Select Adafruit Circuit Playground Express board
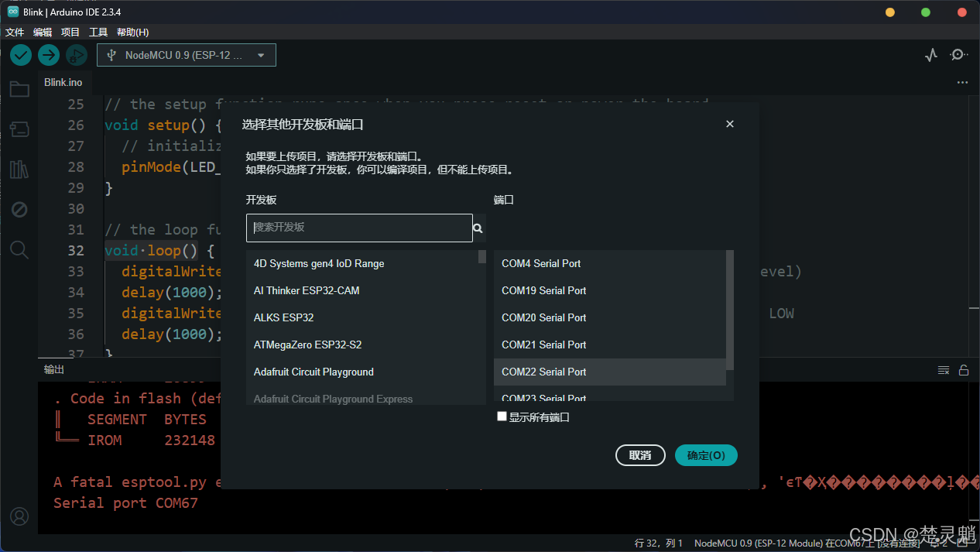The height and width of the screenshot is (552, 980). [x=362, y=396]
